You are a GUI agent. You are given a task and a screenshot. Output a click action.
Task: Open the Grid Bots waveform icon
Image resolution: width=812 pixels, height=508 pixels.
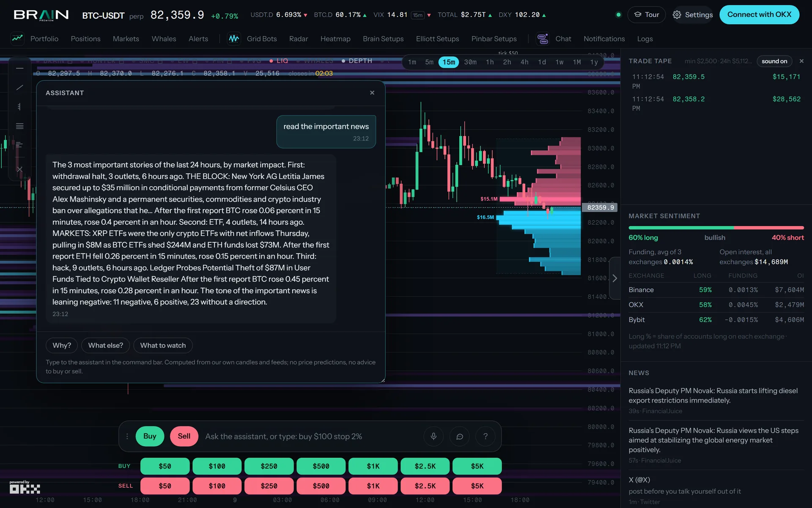[x=234, y=39]
